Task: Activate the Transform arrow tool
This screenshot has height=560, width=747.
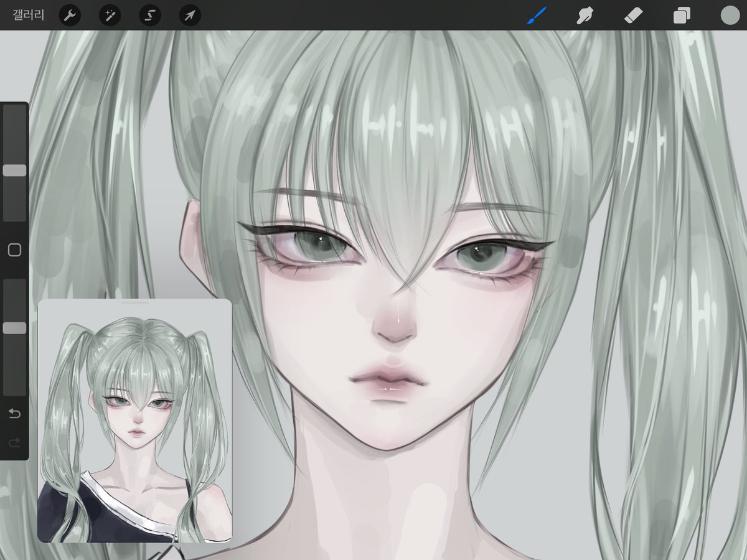Action: pos(190,16)
